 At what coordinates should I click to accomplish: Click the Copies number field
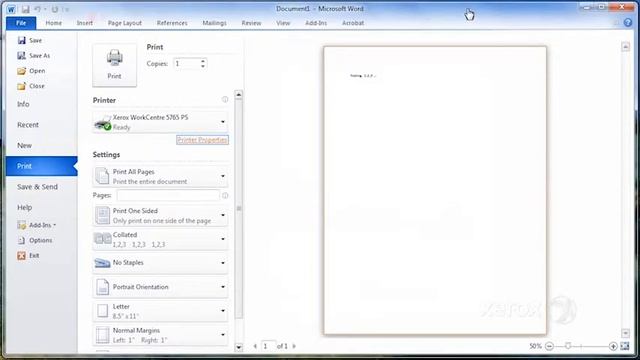pyautogui.click(x=187, y=64)
